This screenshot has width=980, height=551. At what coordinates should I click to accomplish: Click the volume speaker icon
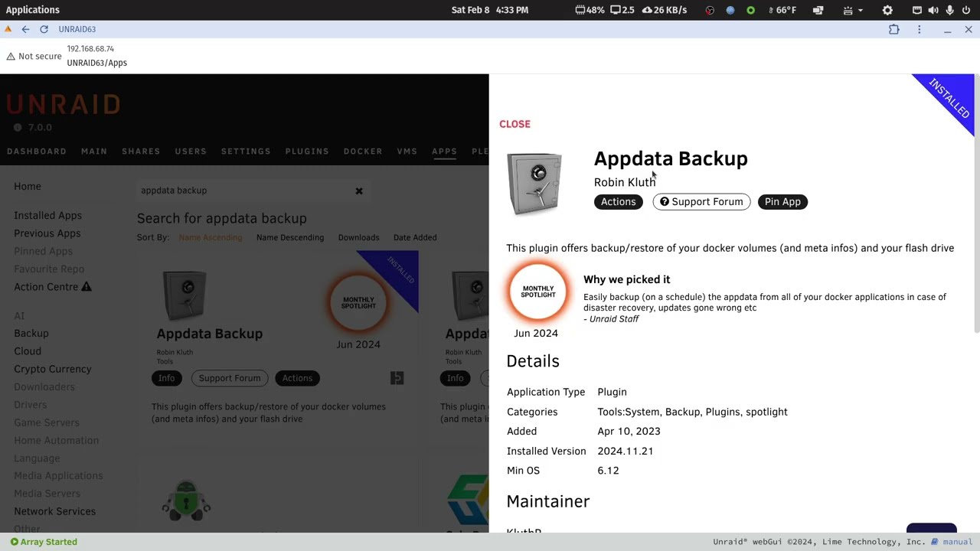(x=933, y=10)
